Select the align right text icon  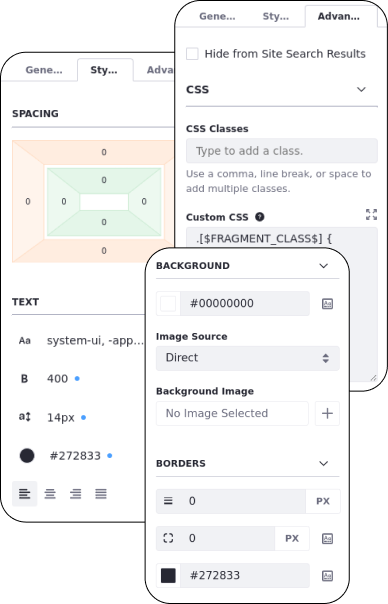pyautogui.click(x=76, y=493)
